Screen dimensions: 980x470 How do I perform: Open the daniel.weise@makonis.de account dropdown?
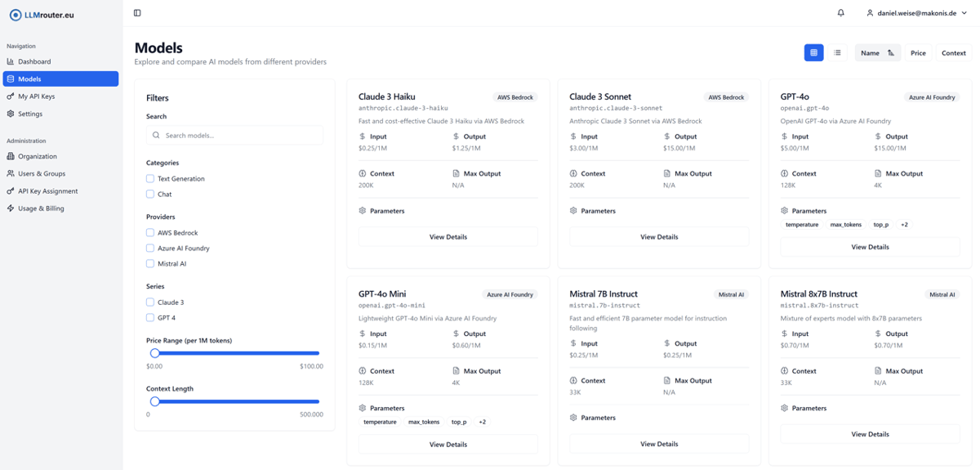pyautogui.click(x=915, y=13)
